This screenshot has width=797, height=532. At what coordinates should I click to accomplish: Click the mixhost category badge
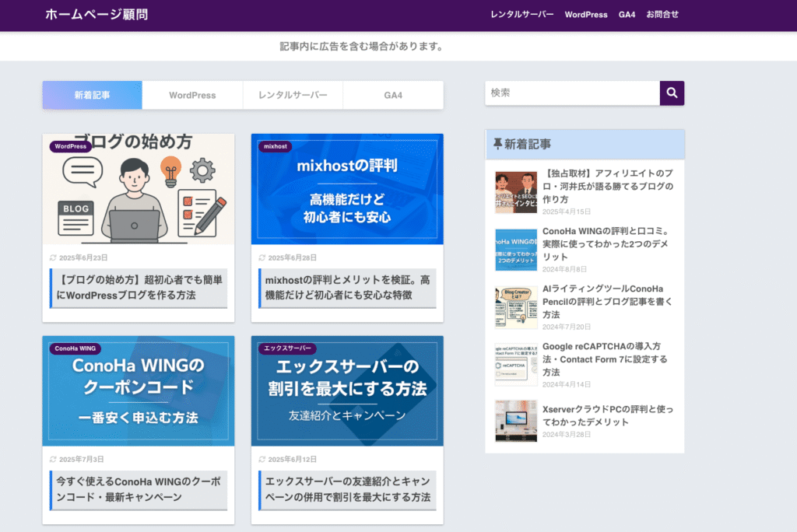[x=276, y=146]
